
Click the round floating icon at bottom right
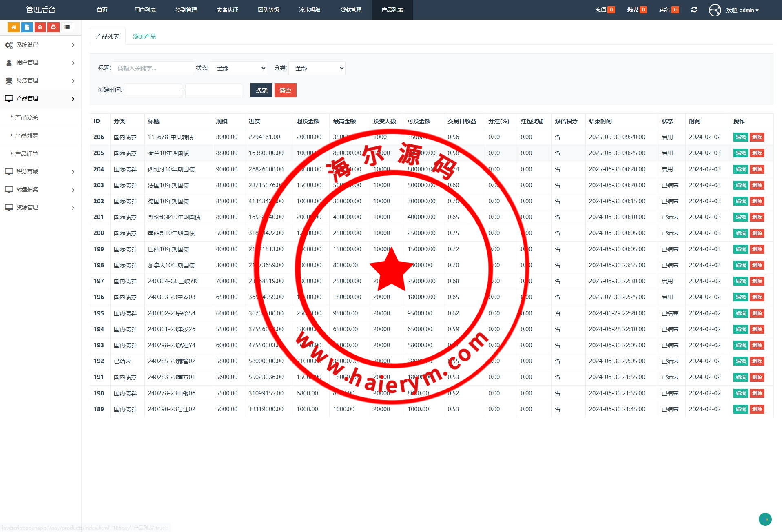pos(765,519)
